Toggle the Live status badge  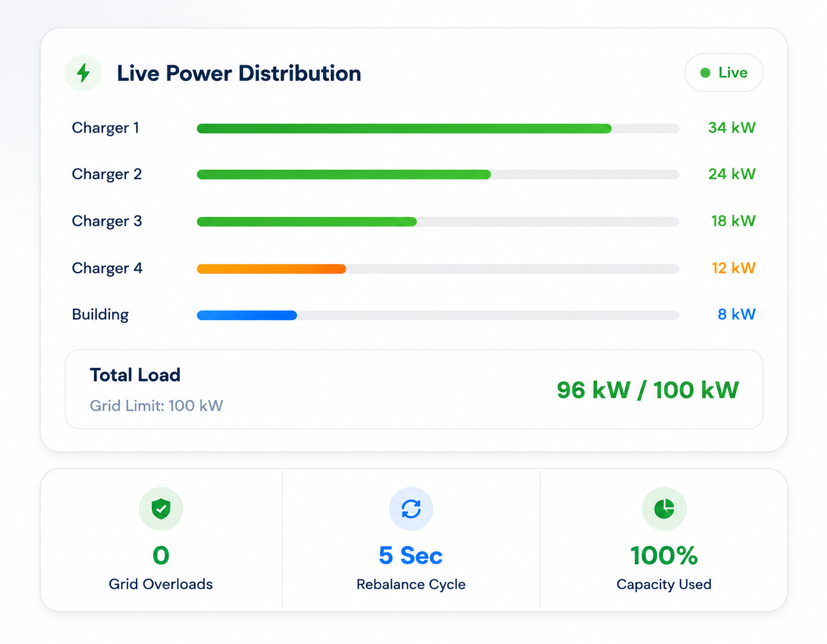pyautogui.click(x=723, y=73)
